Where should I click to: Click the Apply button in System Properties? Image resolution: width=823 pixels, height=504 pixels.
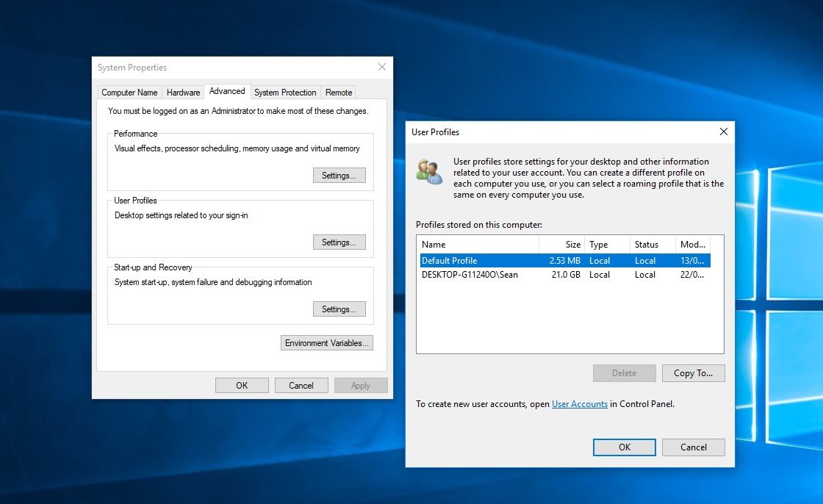click(361, 385)
